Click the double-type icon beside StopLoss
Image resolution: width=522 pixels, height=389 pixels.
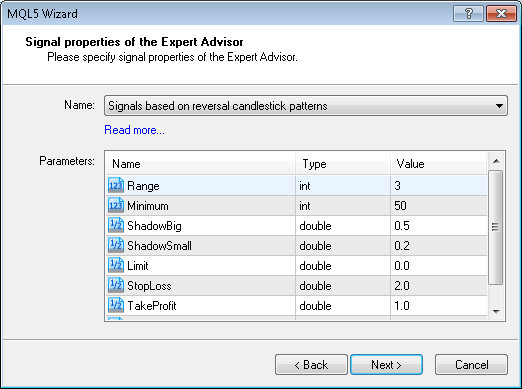pos(116,285)
